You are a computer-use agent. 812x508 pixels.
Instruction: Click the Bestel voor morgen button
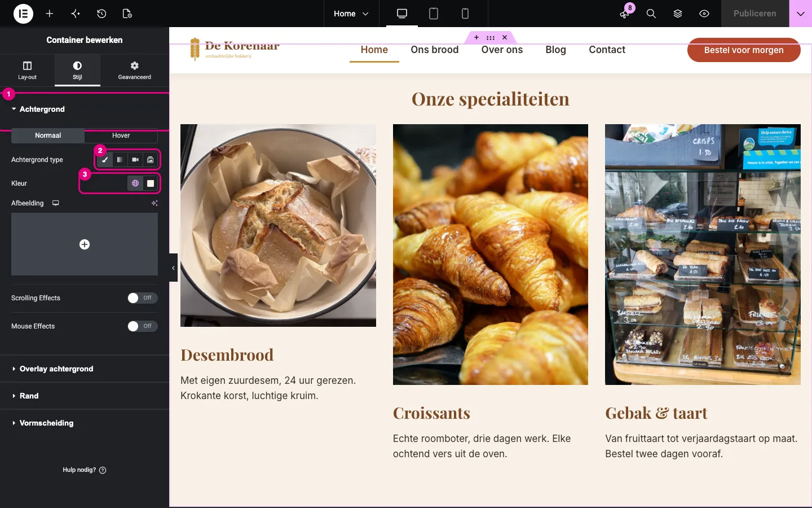[744, 50]
